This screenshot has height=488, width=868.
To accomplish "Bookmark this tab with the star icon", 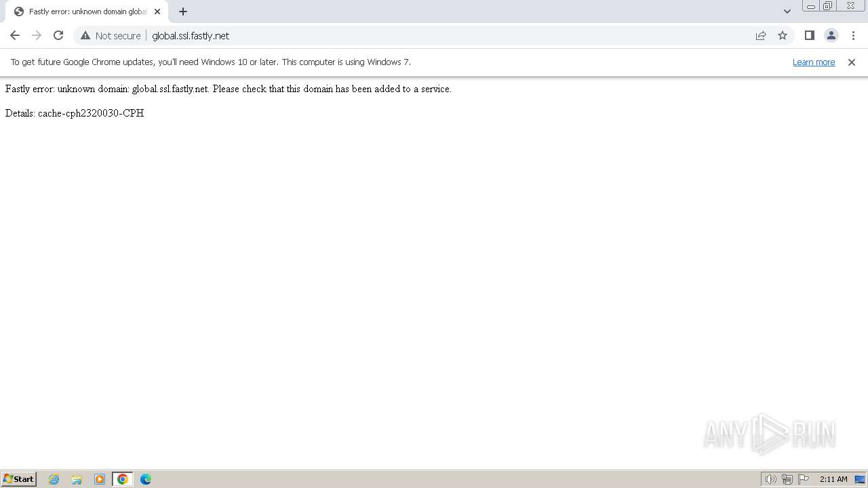I will click(783, 35).
